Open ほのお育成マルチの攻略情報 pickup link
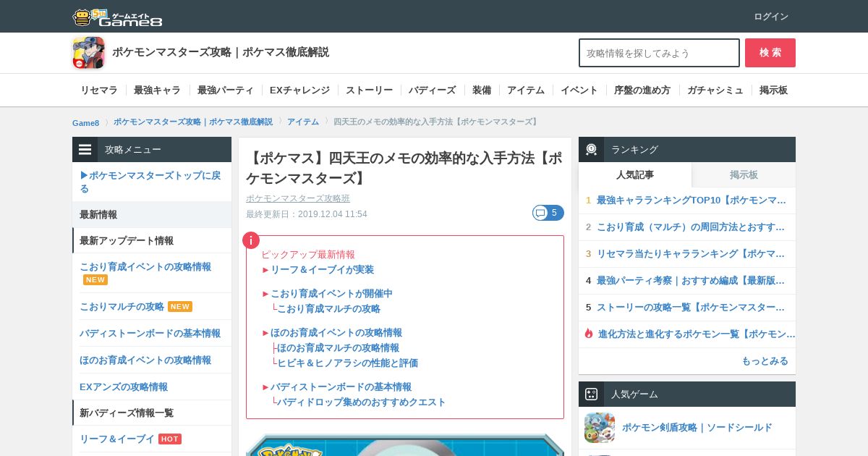This screenshot has width=868, height=456. point(338,347)
